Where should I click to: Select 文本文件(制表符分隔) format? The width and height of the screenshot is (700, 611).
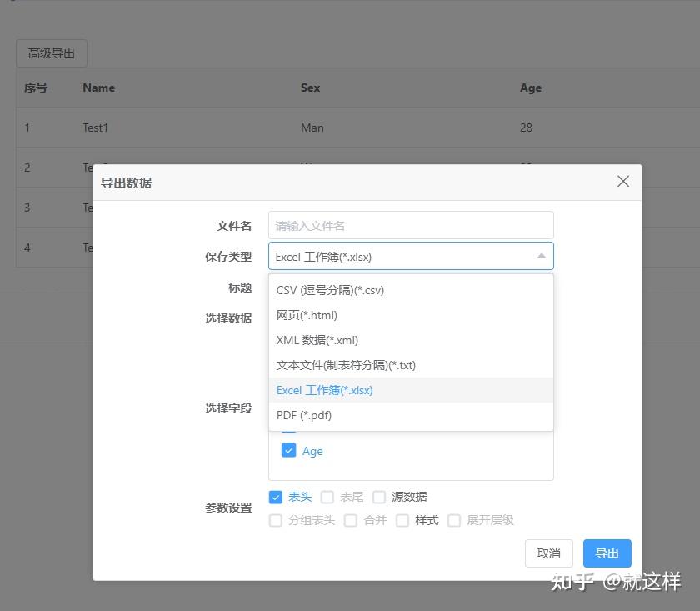pos(346,365)
